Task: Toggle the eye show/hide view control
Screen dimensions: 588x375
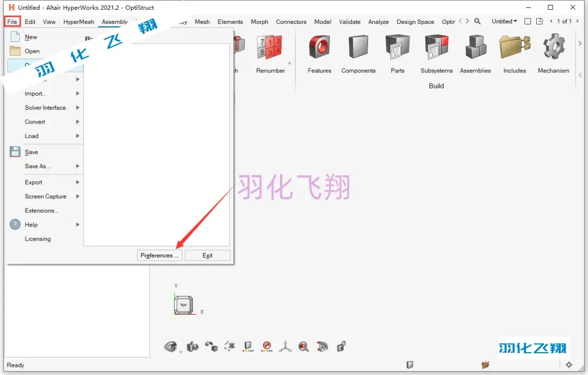Action: 170,347
